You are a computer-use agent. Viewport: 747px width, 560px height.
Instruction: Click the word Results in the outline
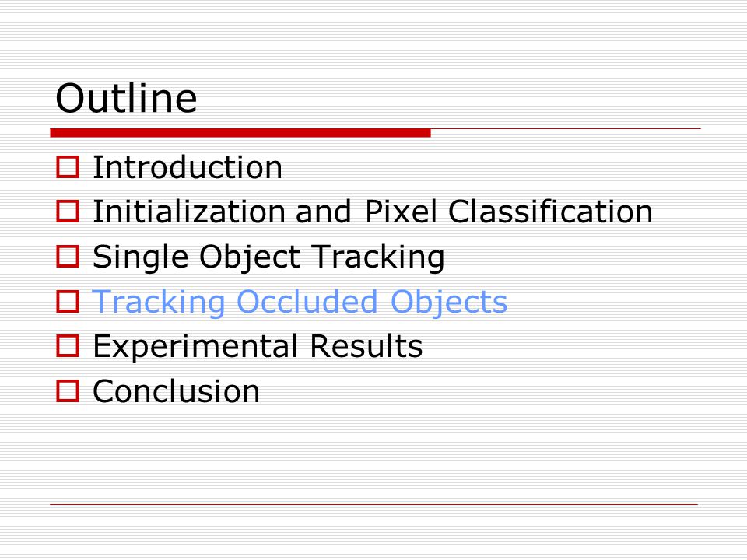(x=366, y=345)
